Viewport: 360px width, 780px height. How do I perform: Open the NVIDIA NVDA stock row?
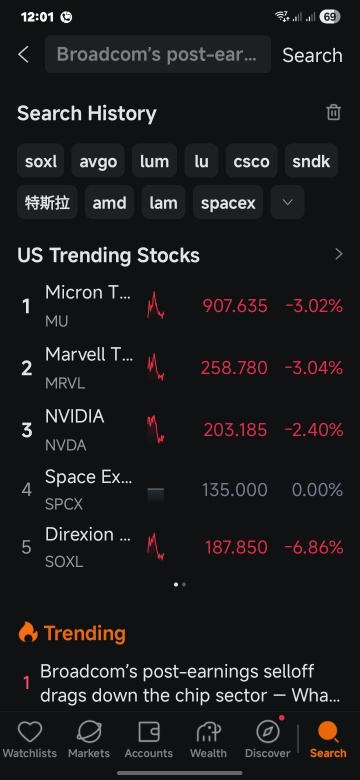click(180, 430)
